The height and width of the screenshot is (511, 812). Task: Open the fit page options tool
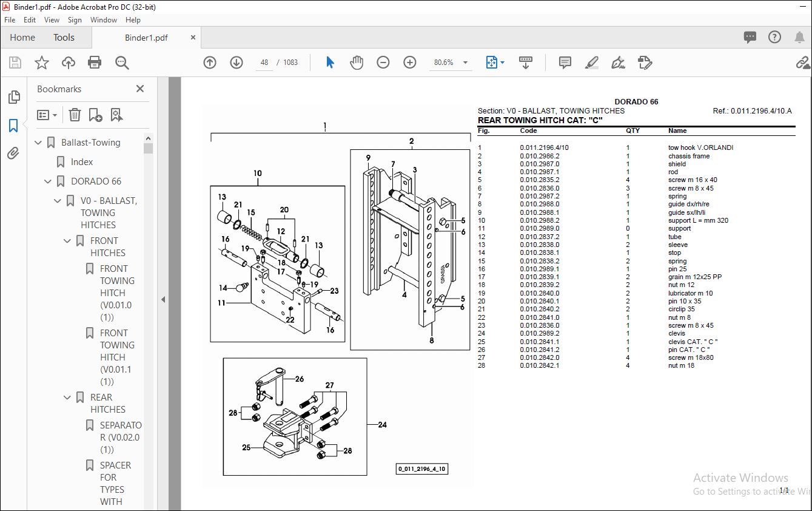(495, 63)
